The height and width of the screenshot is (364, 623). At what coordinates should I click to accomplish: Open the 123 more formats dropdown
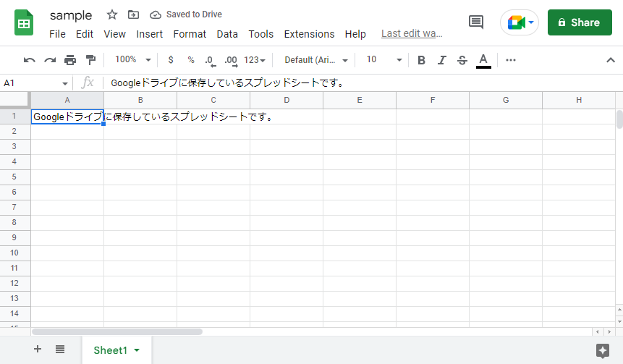[254, 59]
